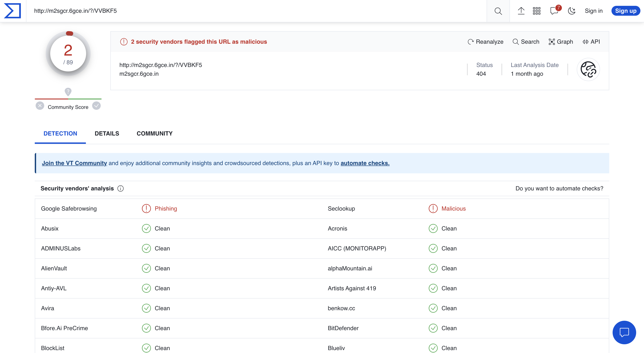The width and height of the screenshot is (644, 353).
Task: Click the VirusTotal logo
Action: [13, 11]
